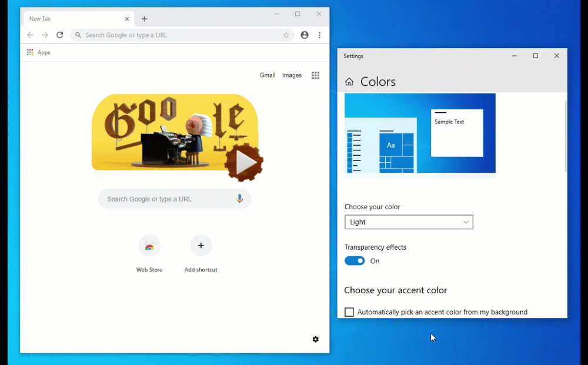Open the Apps shortcut in bookmarks bar
Image resolution: width=588 pixels, height=365 pixels.
tap(39, 52)
